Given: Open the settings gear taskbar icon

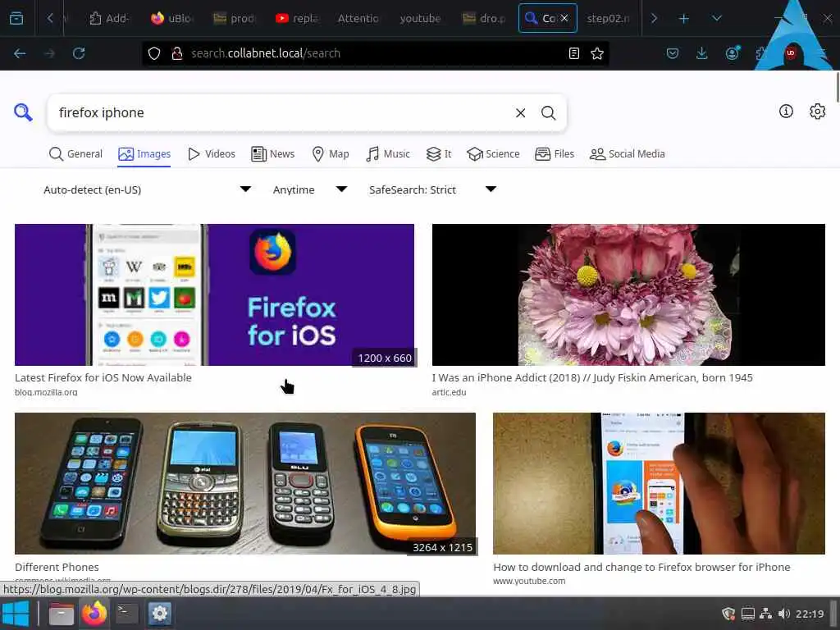Looking at the screenshot, I should (160, 614).
